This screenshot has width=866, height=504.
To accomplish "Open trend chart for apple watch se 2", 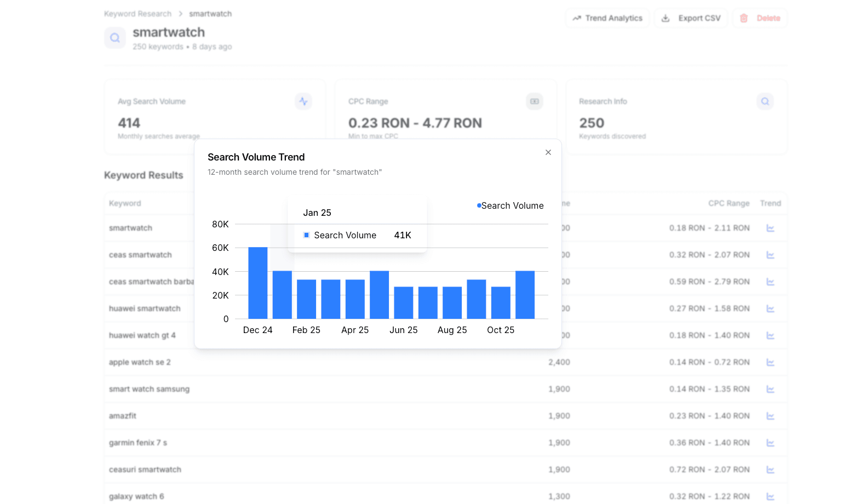I will click(x=770, y=362).
